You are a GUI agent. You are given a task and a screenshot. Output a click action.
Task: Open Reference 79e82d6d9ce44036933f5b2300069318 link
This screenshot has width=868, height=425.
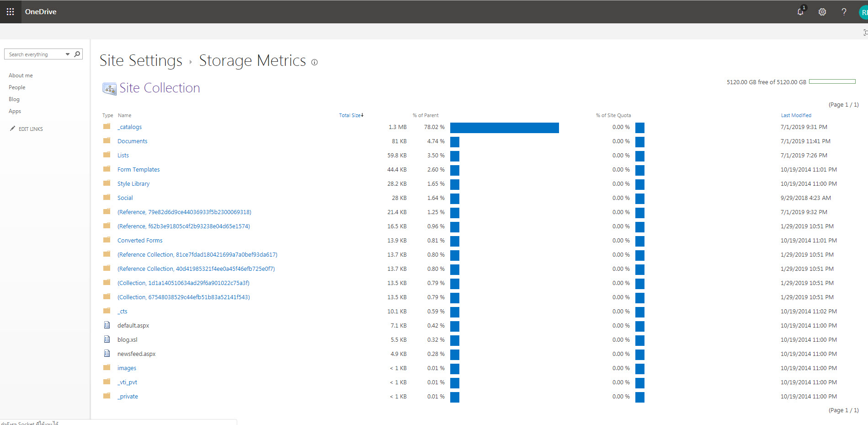(x=184, y=212)
